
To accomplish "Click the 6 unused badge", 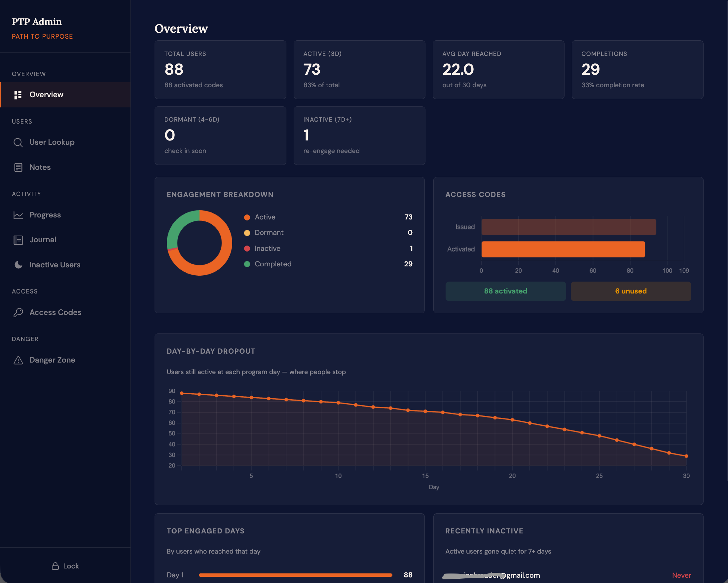I will point(631,291).
